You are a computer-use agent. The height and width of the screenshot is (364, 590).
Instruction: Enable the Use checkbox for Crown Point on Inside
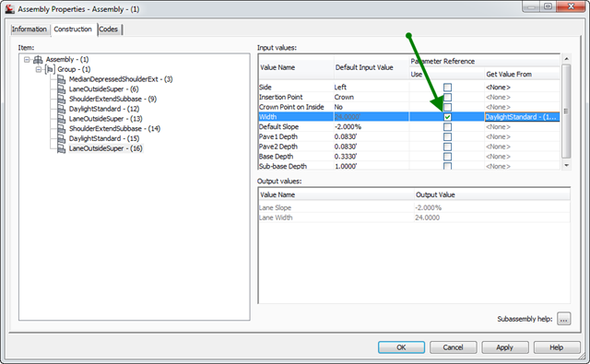click(447, 107)
